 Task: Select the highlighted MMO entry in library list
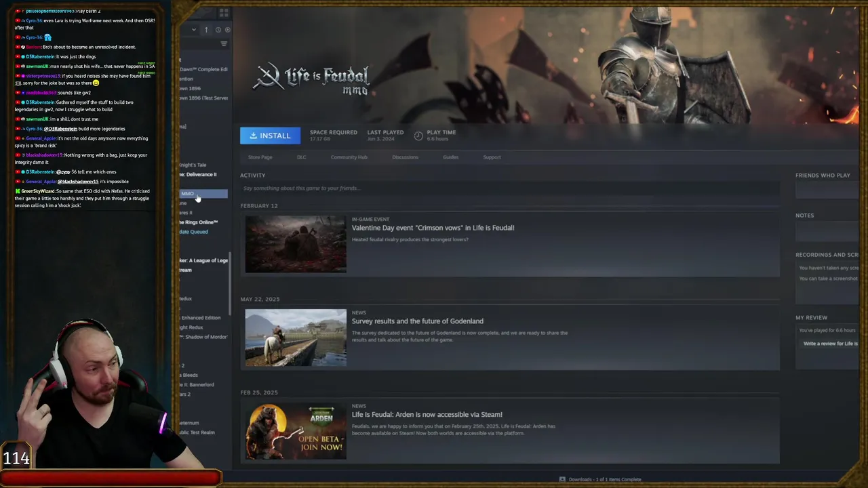203,194
